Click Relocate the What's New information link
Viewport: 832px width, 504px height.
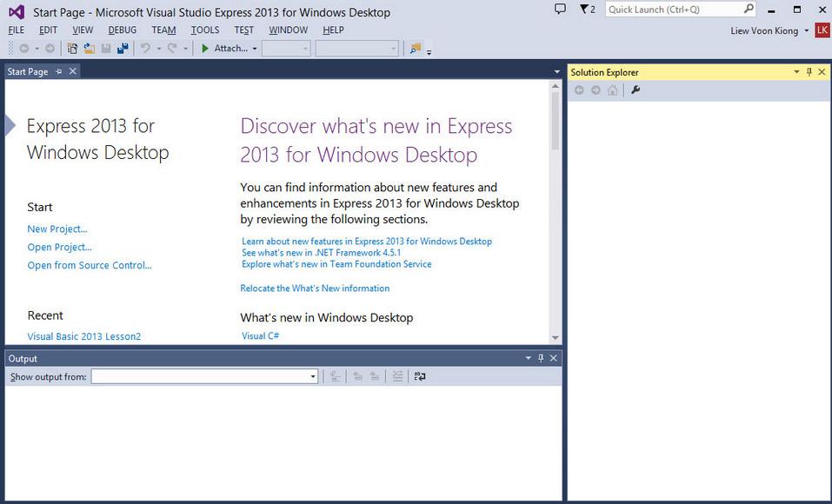(x=315, y=288)
